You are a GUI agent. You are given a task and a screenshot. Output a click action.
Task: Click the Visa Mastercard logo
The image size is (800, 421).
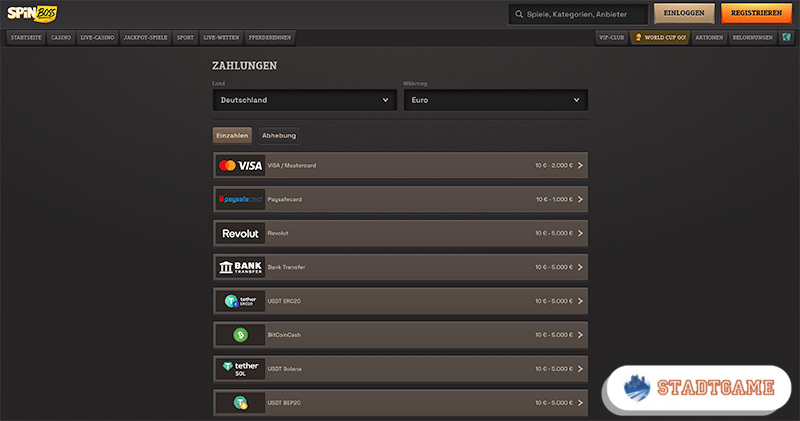point(240,165)
